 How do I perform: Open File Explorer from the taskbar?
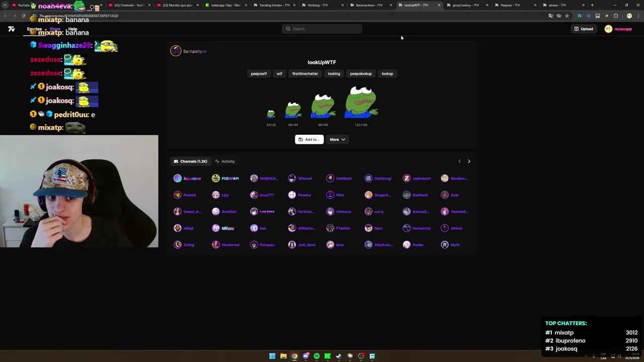(283, 356)
